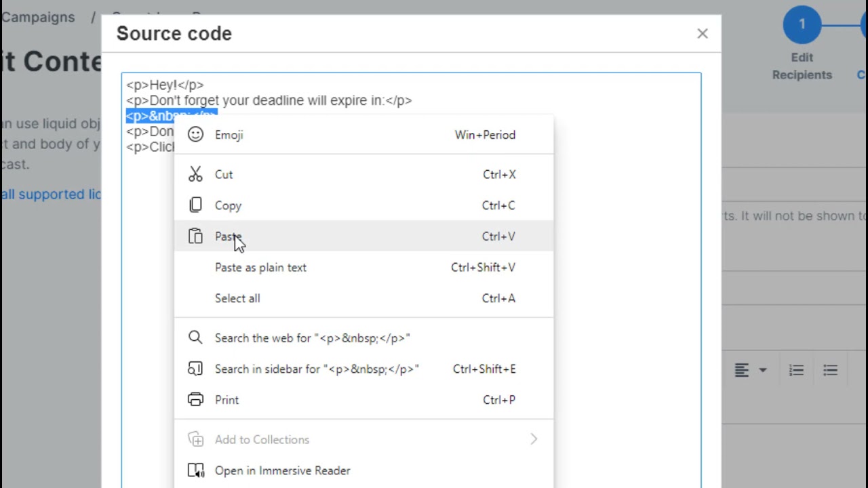Choose Search in sidebar for selected text

[x=363, y=369]
